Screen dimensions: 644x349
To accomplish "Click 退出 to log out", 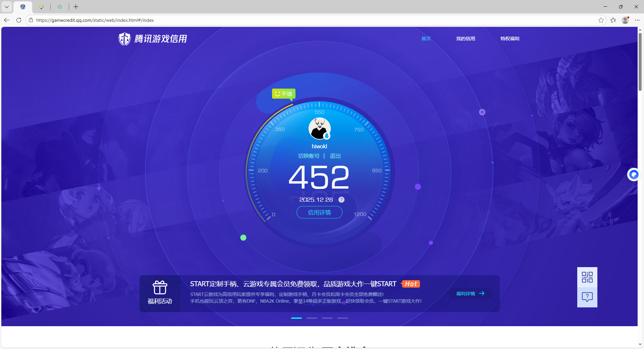I will click(x=335, y=156).
